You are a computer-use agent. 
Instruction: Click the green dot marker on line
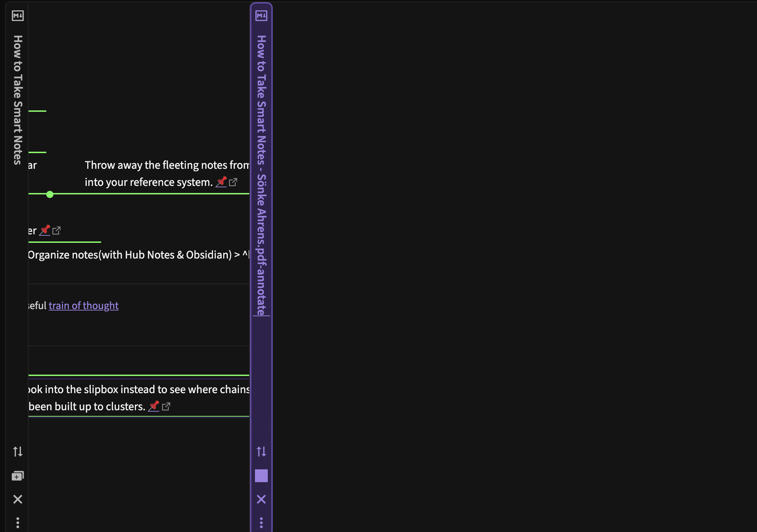50,194
